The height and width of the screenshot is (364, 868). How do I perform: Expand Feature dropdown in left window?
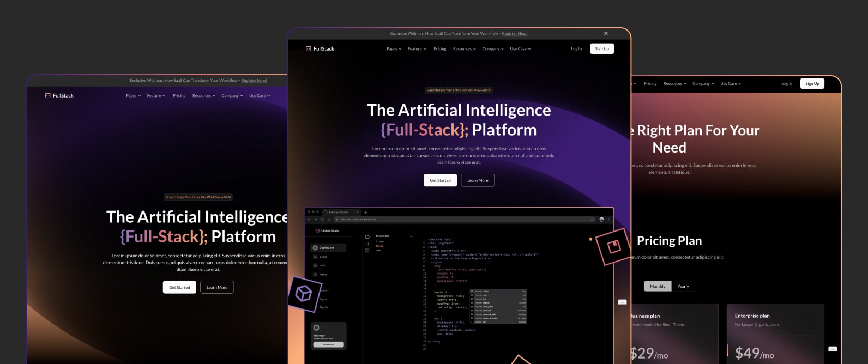point(156,96)
